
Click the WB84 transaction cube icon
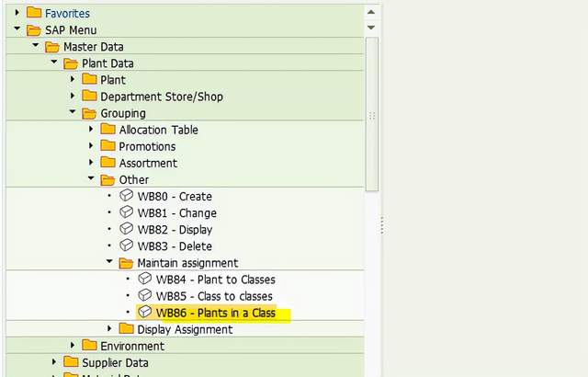(x=145, y=279)
